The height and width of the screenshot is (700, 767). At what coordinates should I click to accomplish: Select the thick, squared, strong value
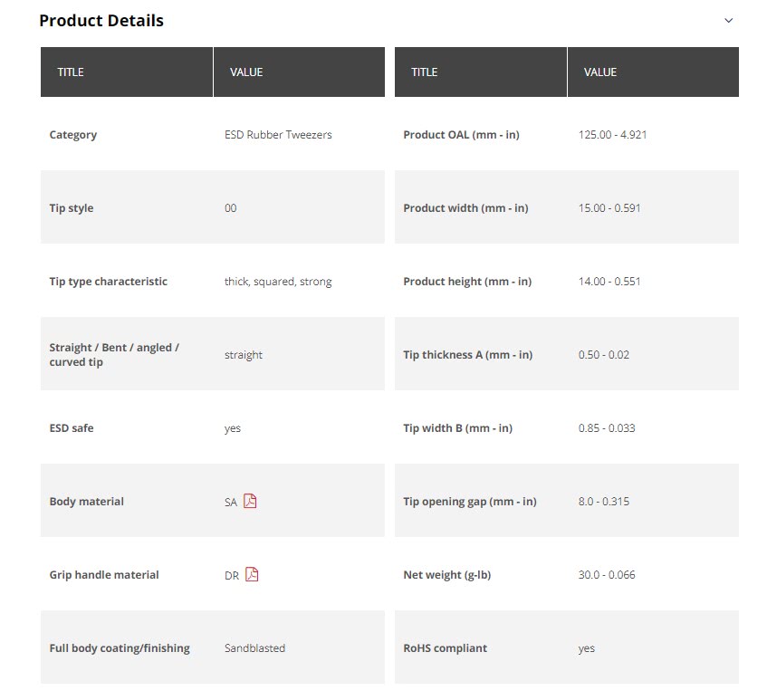coord(278,282)
